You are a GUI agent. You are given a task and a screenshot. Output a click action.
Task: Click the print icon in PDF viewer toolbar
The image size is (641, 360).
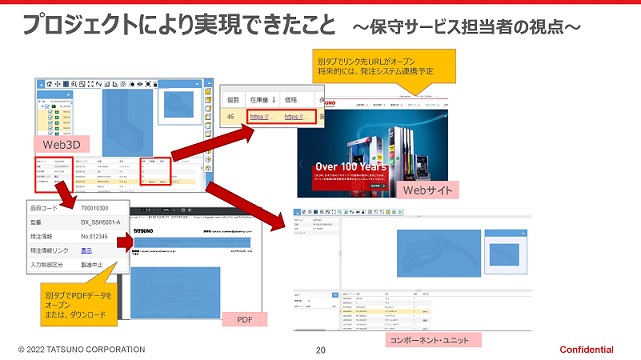point(183,210)
